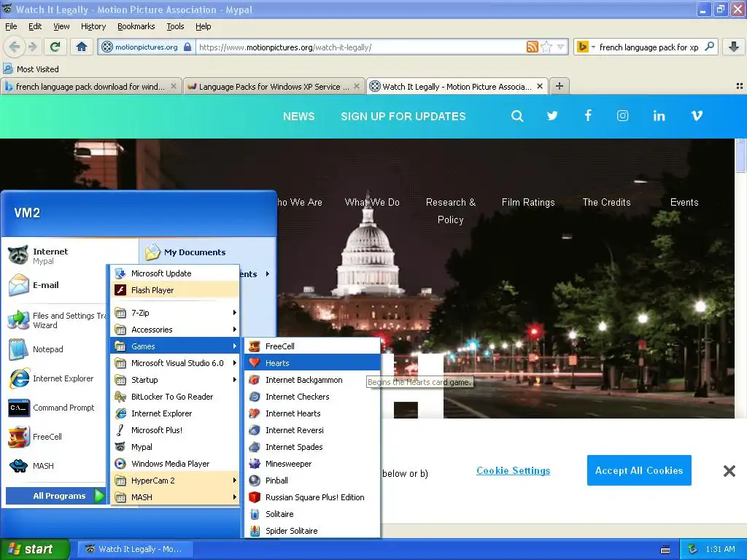This screenshot has width=747, height=560.
Task: Open the Twitter icon in the site header
Action: [552, 116]
